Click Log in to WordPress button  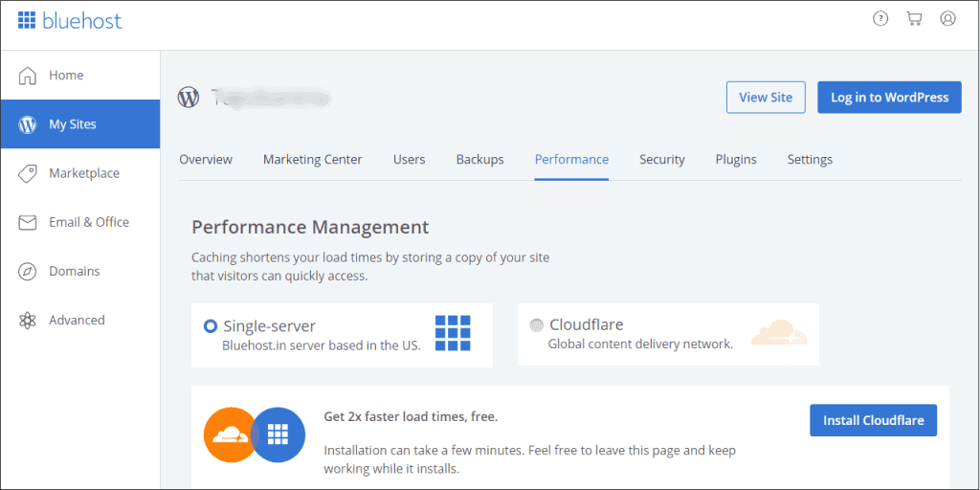click(889, 98)
